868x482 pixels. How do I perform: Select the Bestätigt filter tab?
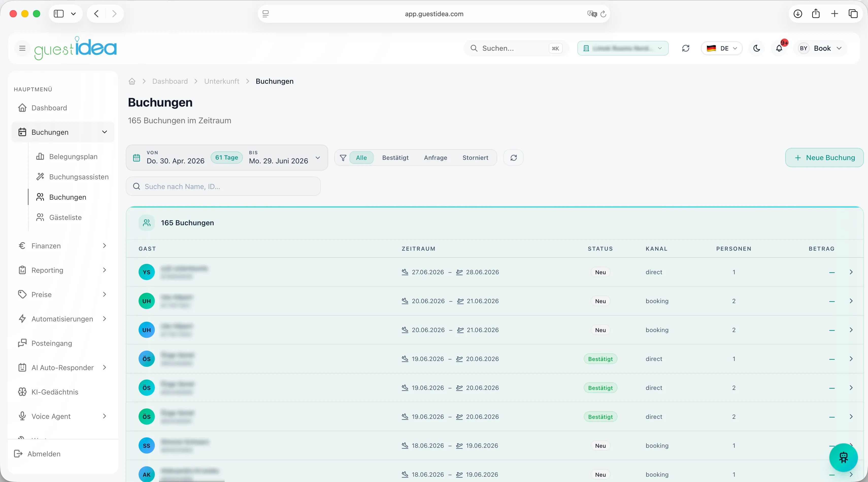click(x=395, y=158)
